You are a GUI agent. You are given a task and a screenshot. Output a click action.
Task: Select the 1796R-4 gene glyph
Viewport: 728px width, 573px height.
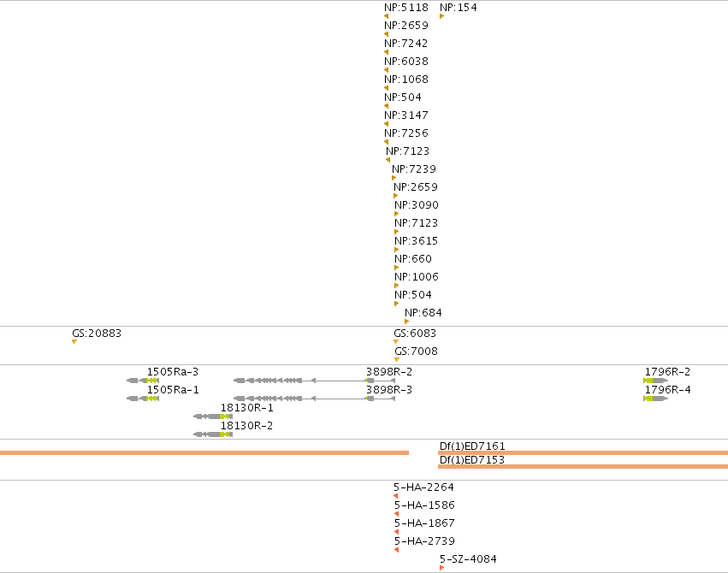click(656, 399)
